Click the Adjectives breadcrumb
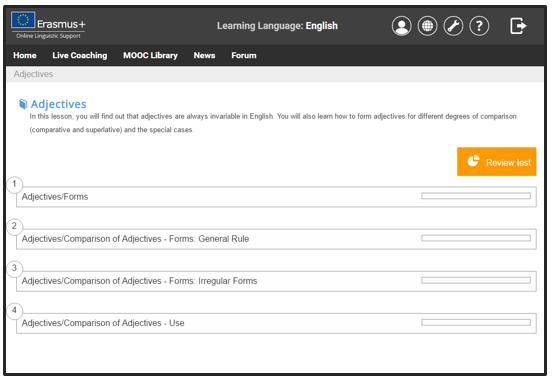This screenshot has height=386, width=552. 33,74
